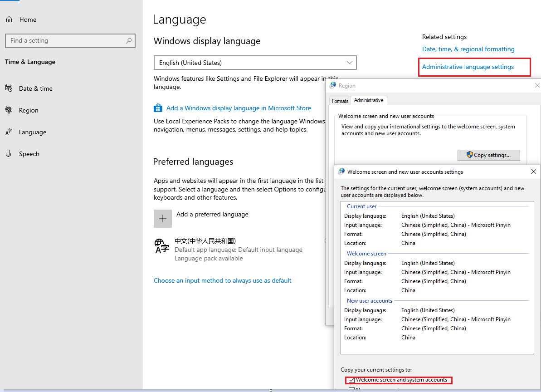Open Choose an input method default link
The width and height of the screenshot is (541, 392).
[x=223, y=281]
